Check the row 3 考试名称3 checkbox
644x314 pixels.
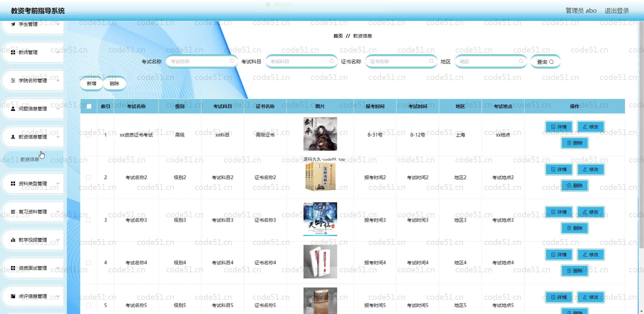click(88, 220)
